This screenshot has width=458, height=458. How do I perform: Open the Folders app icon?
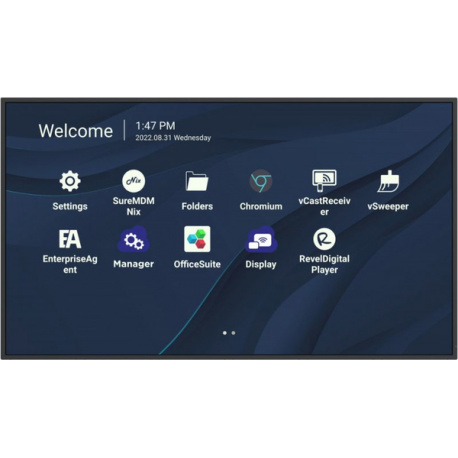pyautogui.click(x=197, y=181)
